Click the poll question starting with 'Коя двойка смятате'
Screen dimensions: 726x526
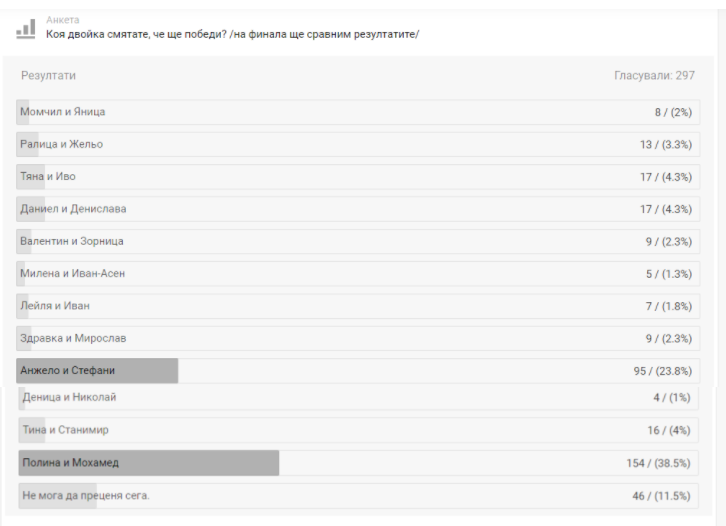point(232,34)
